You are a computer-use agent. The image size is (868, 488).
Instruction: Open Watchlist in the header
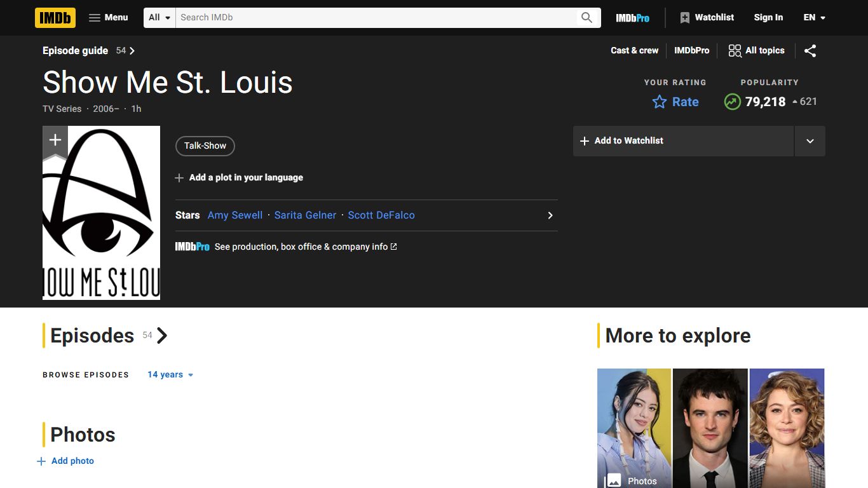[707, 18]
